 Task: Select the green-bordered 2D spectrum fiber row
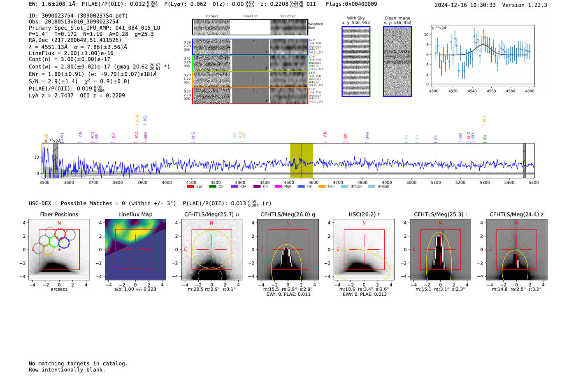click(x=250, y=63)
